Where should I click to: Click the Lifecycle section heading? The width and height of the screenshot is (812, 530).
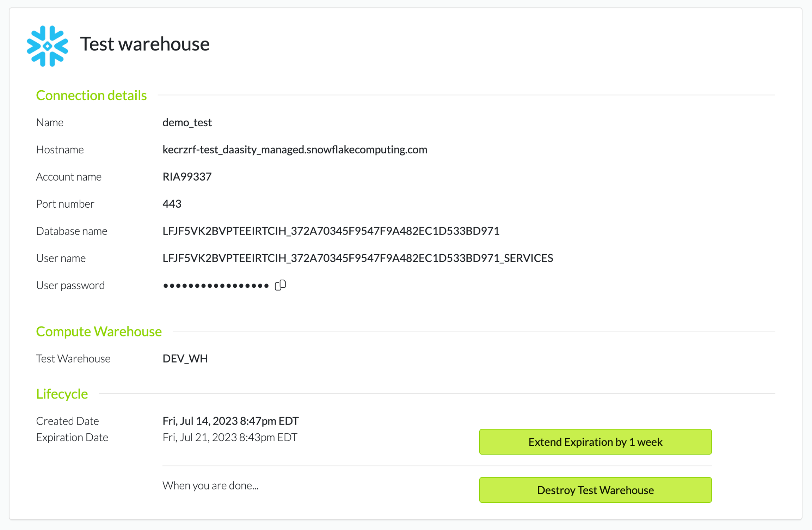62,394
